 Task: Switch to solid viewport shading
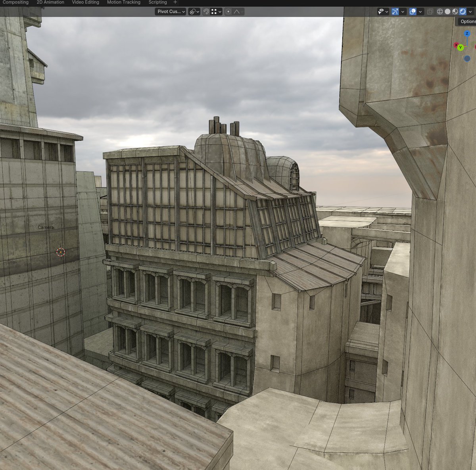coord(447,12)
